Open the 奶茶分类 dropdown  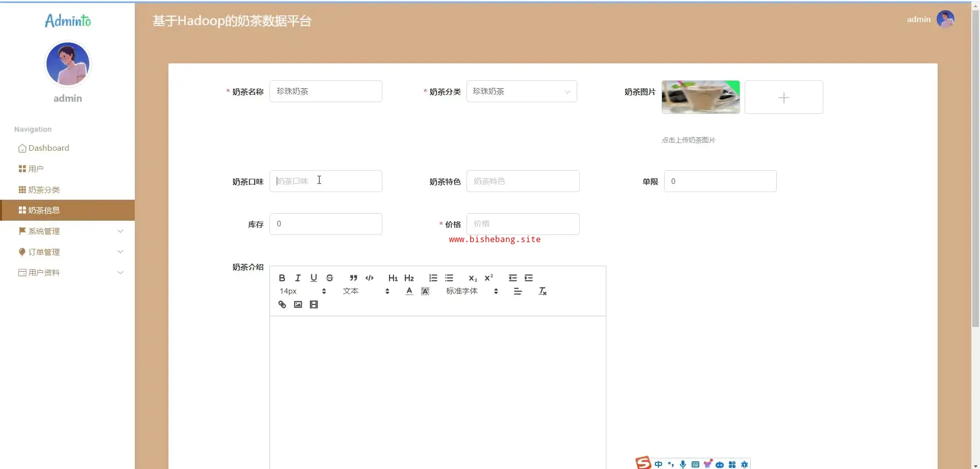(x=521, y=91)
